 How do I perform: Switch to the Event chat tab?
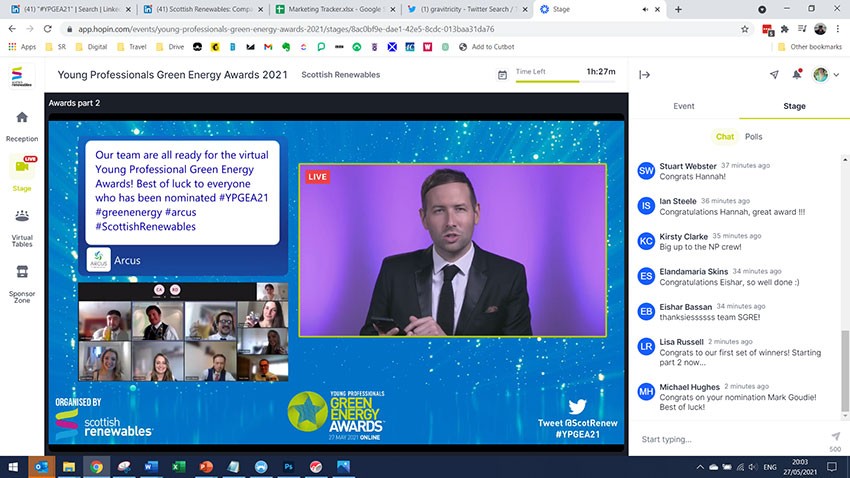(x=683, y=106)
